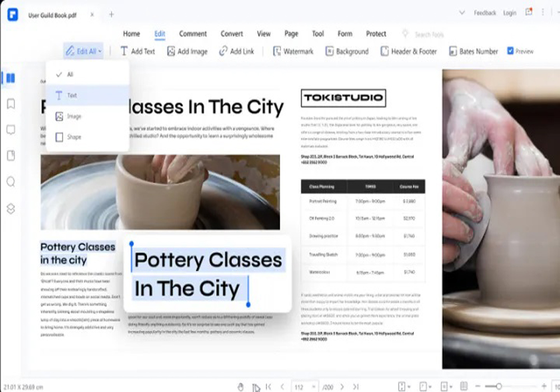
Task: Open the Tool ribbon tab
Action: click(x=318, y=34)
